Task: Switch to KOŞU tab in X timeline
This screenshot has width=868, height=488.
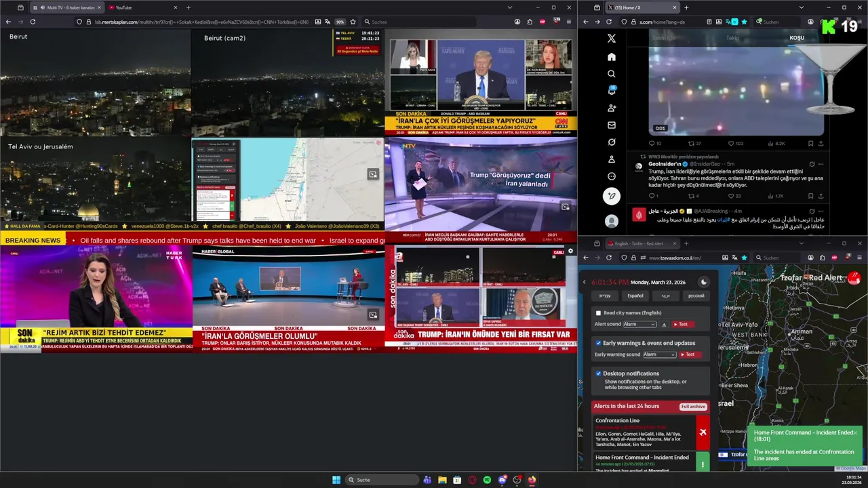Action: tap(797, 38)
